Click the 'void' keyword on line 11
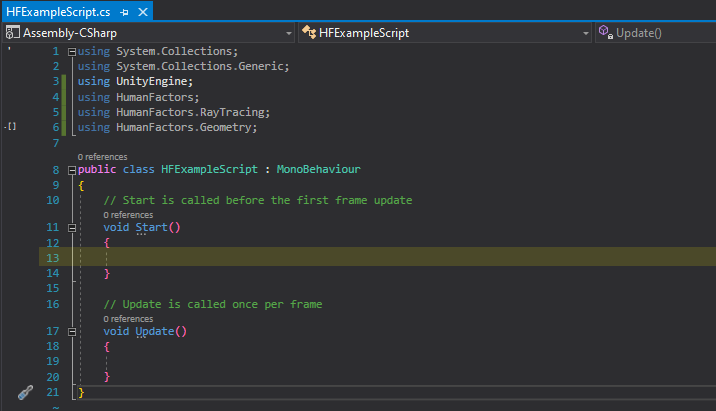 point(116,227)
